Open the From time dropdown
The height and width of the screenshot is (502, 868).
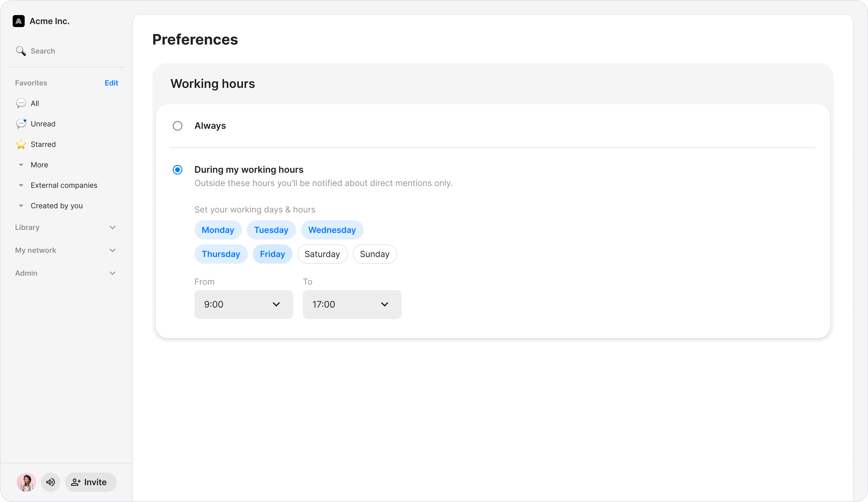point(243,304)
